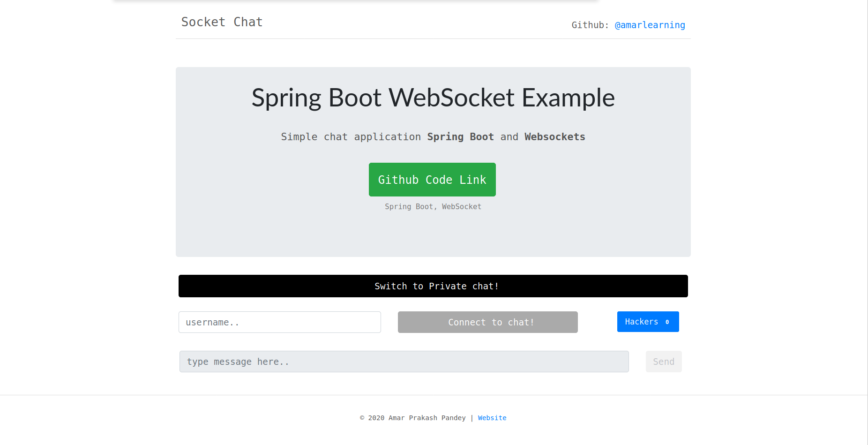This screenshot has height=445, width=868.
Task: Click the Spring Boot, WebSocket caption text
Action: tap(433, 207)
